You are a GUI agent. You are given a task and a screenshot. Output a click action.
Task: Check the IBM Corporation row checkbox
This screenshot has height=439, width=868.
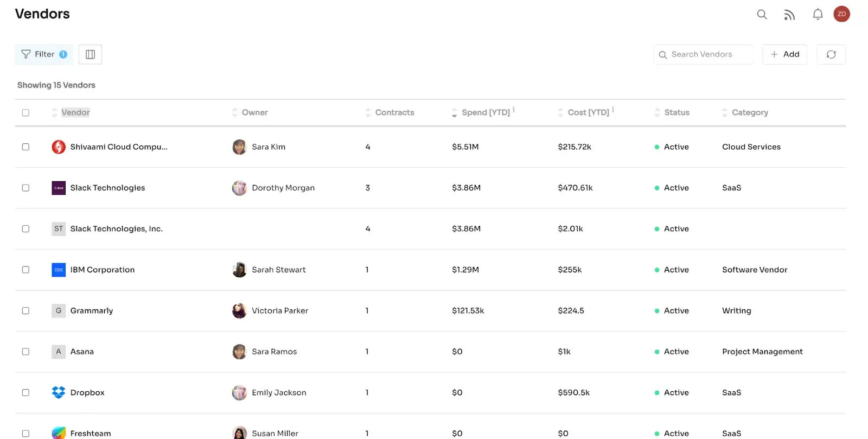pyautogui.click(x=25, y=270)
